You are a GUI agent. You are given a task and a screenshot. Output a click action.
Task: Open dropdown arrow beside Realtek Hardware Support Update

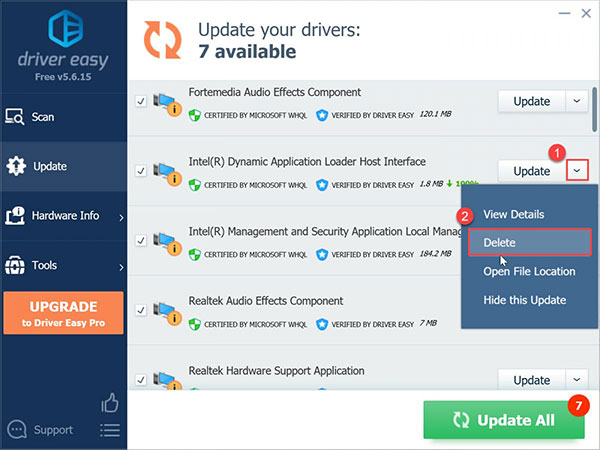(x=577, y=380)
